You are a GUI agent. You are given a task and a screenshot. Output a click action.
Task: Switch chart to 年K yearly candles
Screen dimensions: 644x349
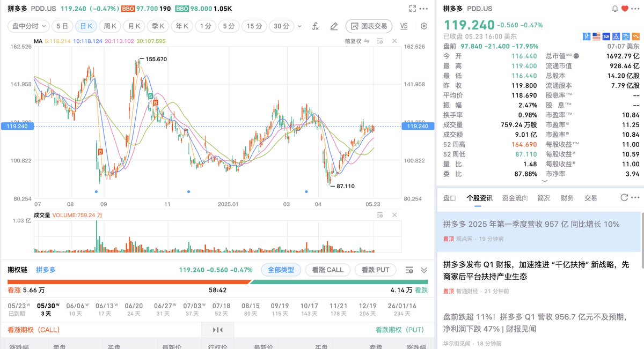[181, 26]
